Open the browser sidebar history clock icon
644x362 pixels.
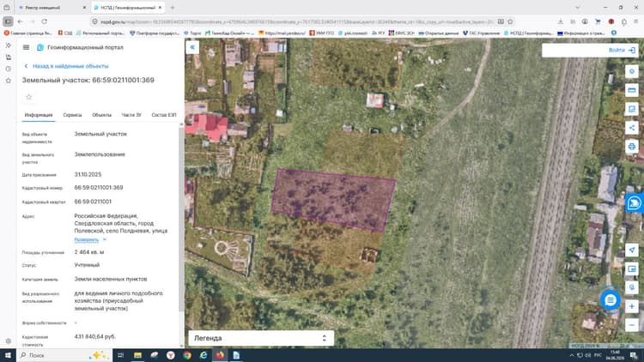9,69
